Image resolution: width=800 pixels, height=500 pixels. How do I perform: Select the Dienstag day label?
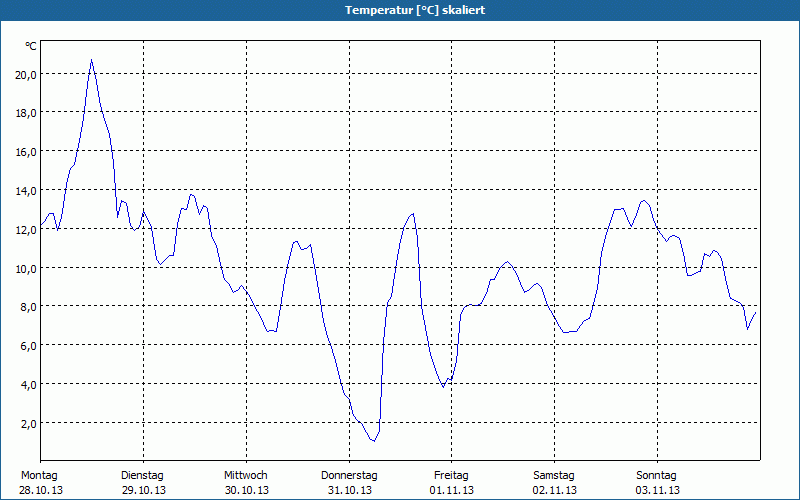click(142, 476)
